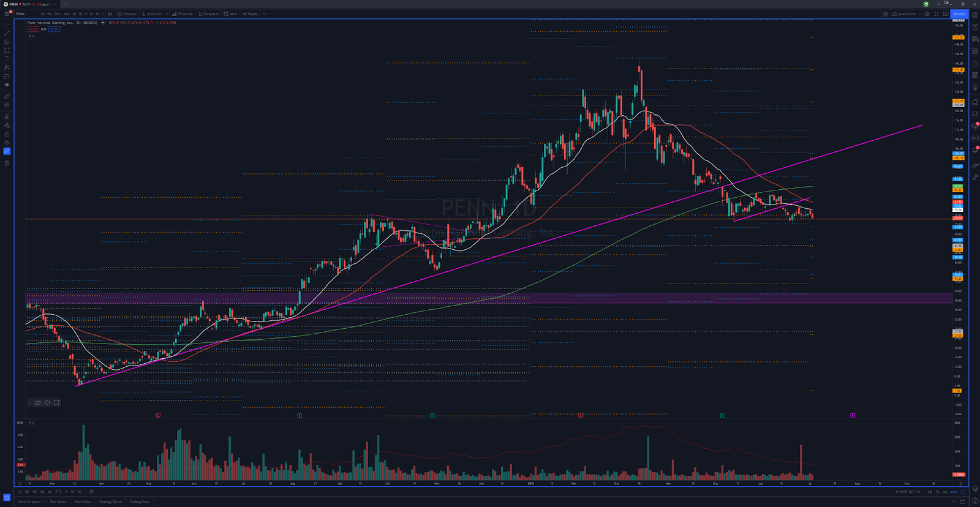Viewport: 980px width, 507px height.
Task: Select the trend line drawing tool
Action: 7,33
